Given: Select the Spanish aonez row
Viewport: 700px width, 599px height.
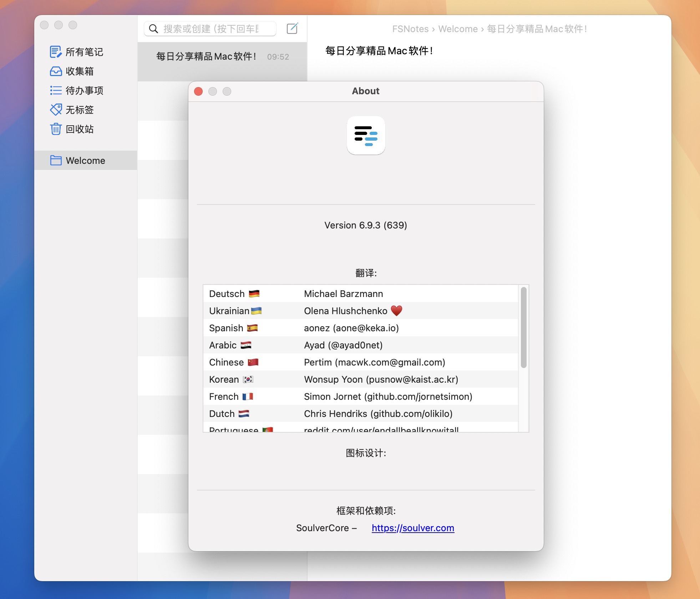Looking at the screenshot, I should 361,328.
